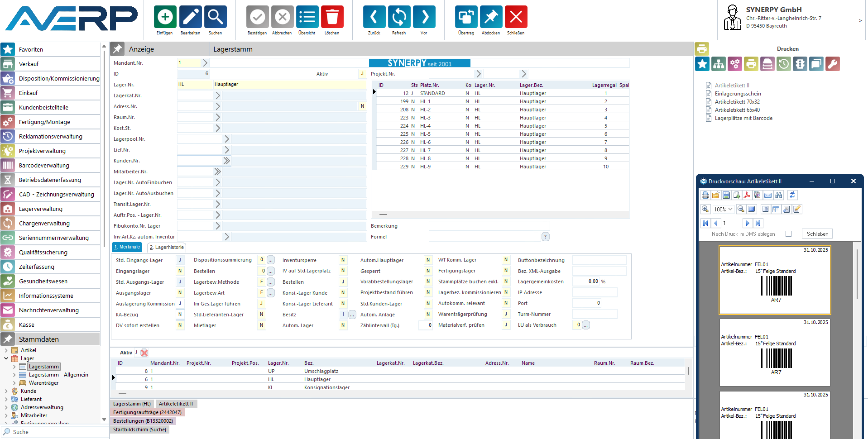This screenshot has width=868, height=439.
Task: Toggle the Std. Eingangs-Lager J flag
Action: 180,260
